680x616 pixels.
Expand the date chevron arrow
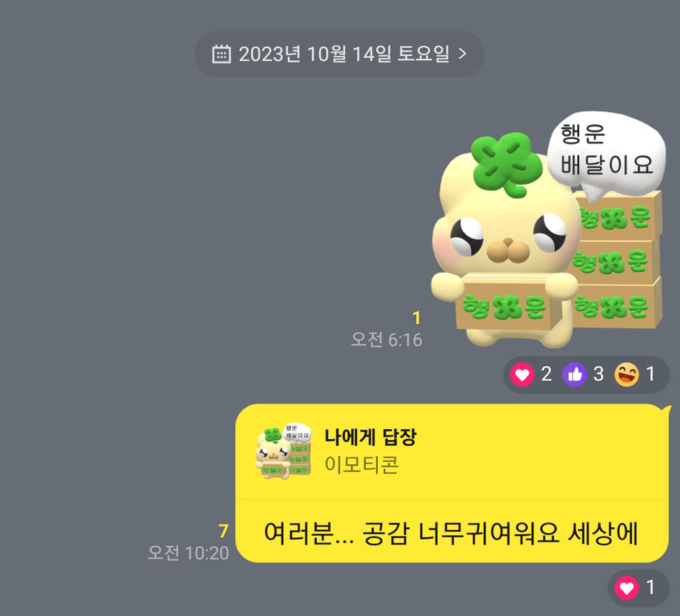tap(463, 54)
